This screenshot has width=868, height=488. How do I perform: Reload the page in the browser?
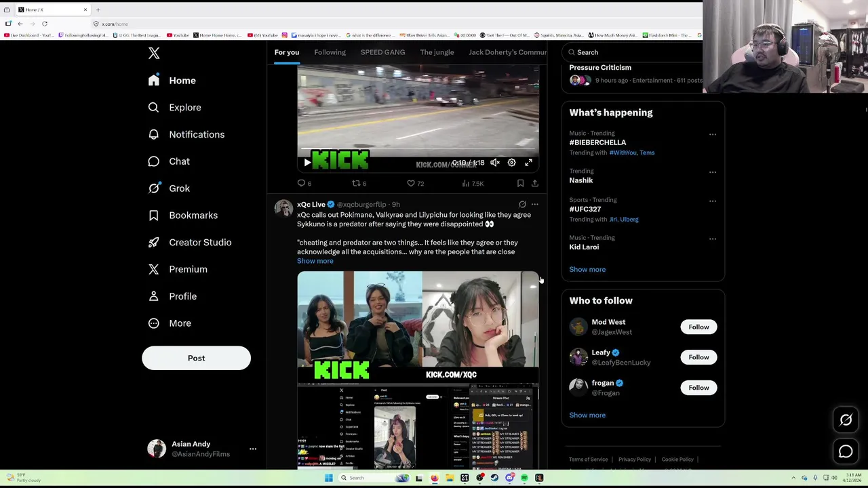(x=45, y=24)
